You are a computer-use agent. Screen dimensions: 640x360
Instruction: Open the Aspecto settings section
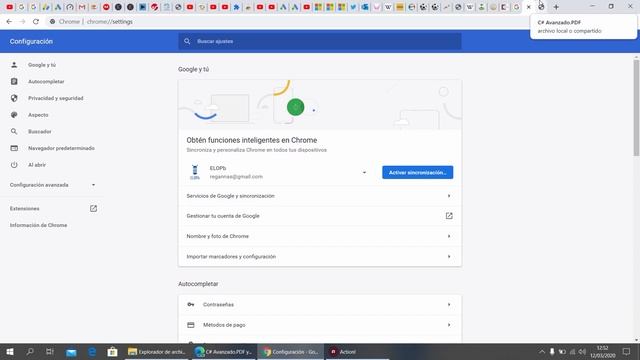[x=38, y=115]
